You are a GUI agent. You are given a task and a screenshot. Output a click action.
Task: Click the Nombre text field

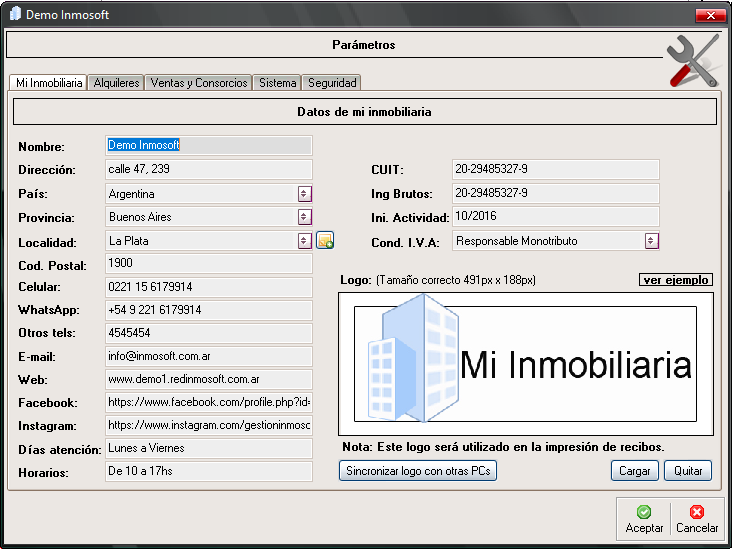(208, 146)
